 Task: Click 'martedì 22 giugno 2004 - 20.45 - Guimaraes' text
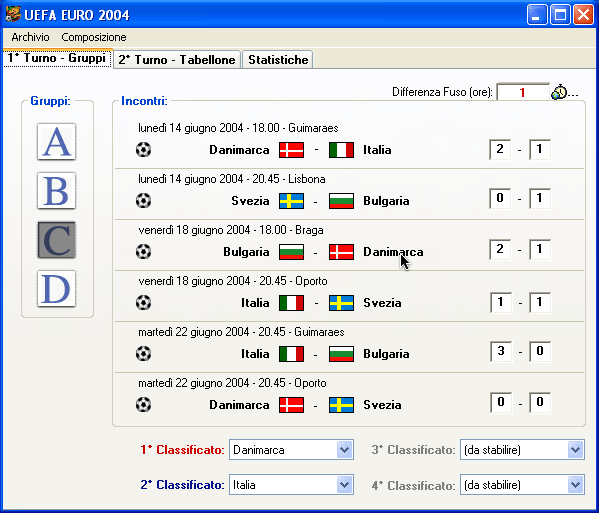click(x=241, y=332)
